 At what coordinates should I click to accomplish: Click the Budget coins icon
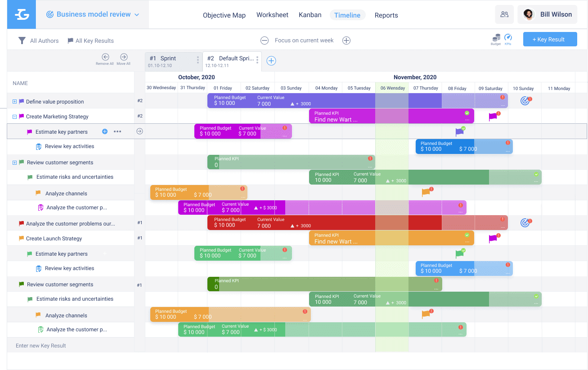click(496, 38)
